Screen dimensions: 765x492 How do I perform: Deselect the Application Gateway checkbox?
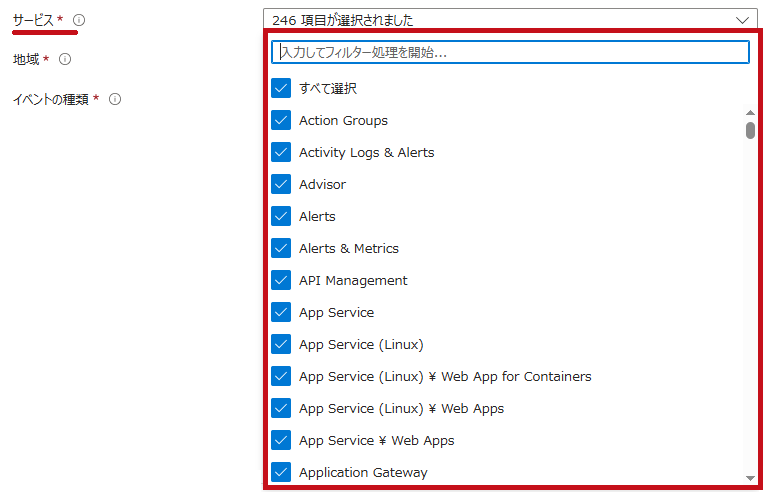click(281, 472)
